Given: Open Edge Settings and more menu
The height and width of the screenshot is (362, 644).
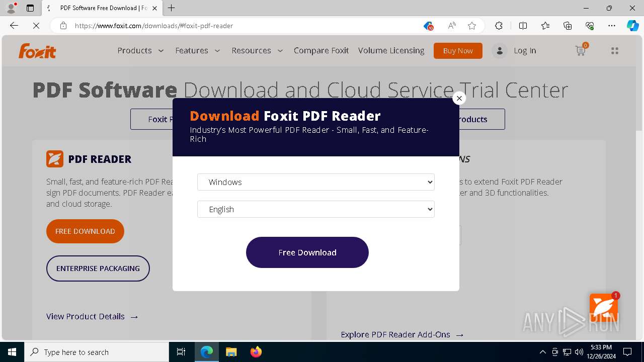Looking at the screenshot, I should 612,26.
